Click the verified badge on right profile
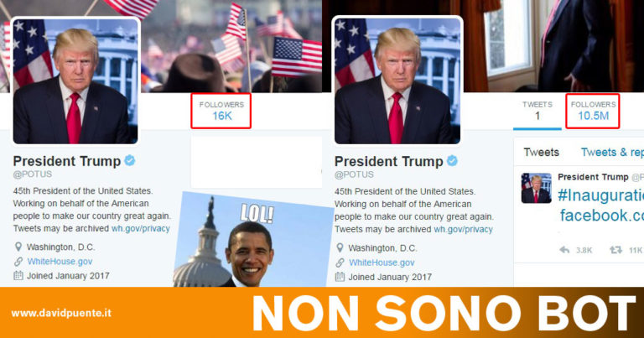This screenshot has width=644, height=338. tap(452, 160)
